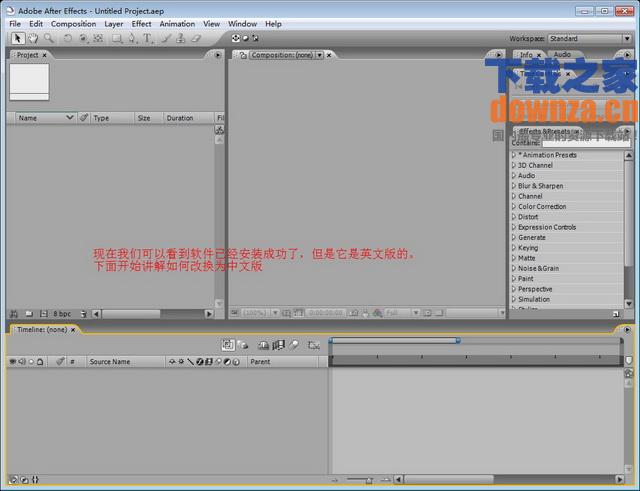Screen dimensions: 640x491
Task: Create a new folder in Project panel
Action: [x=29, y=314]
